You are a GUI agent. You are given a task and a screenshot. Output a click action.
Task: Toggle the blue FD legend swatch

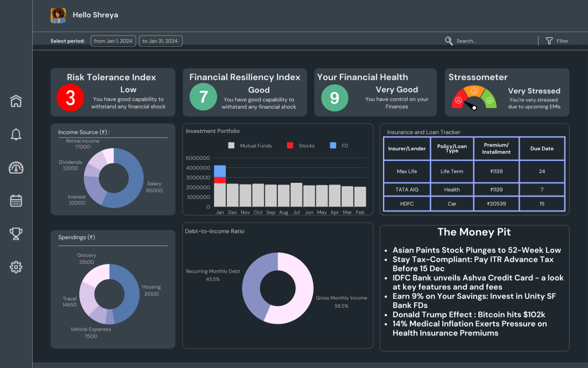(x=333, y=146)
